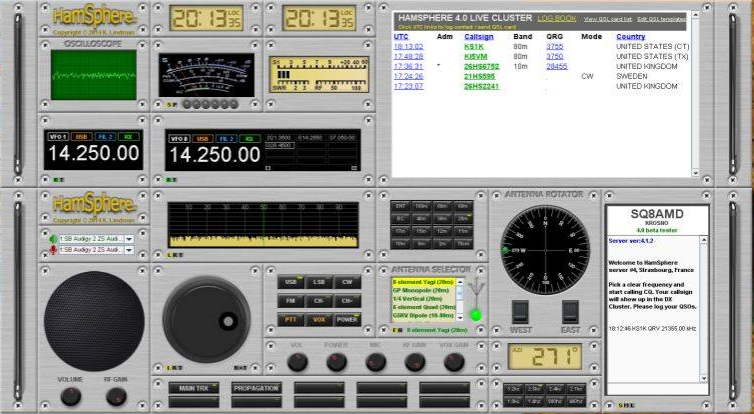Flip the WEST rotator switch
The image size is (754, 414).
520,312
